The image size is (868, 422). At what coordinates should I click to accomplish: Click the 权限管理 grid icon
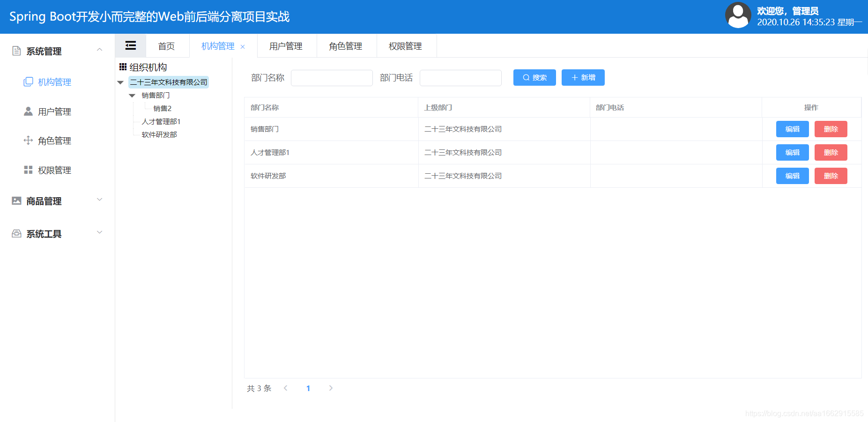[29, 170]
